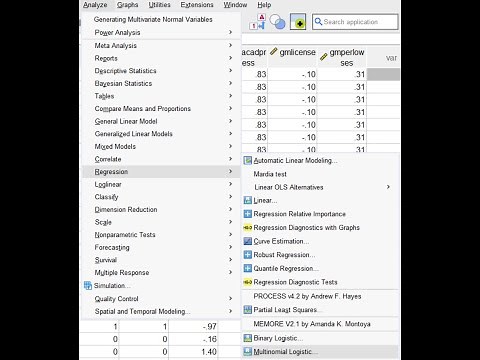
Task: Select the empty var column header
Action: pos(384,57)
